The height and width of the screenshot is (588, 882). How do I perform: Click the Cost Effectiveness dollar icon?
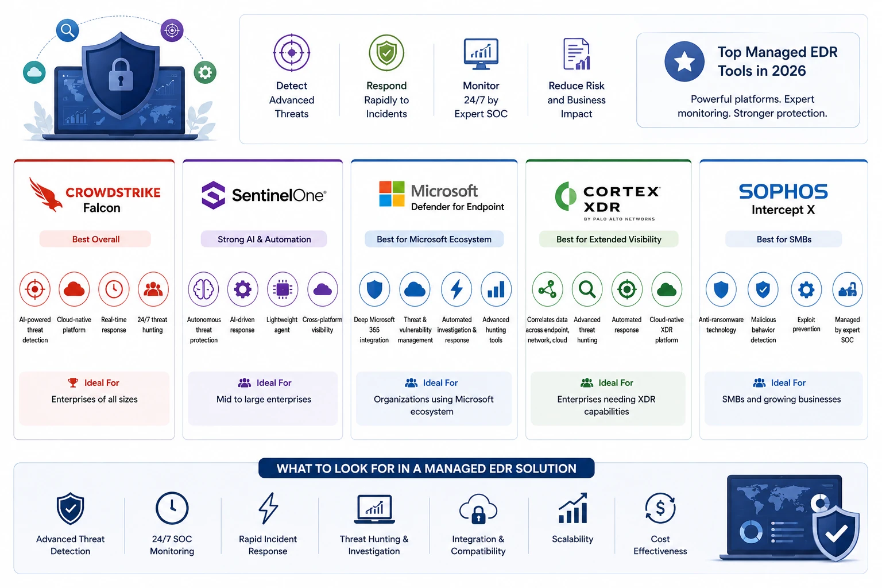click(660, 508)
